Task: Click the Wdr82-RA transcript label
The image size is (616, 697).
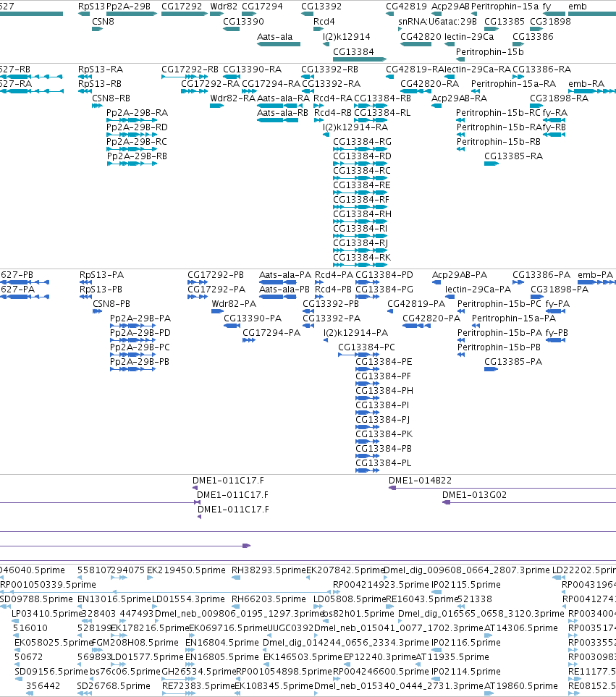Action: [233, 98]
